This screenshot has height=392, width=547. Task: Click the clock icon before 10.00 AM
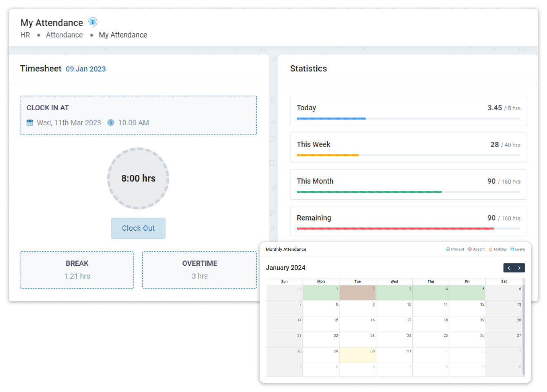[x=111, y=122]
